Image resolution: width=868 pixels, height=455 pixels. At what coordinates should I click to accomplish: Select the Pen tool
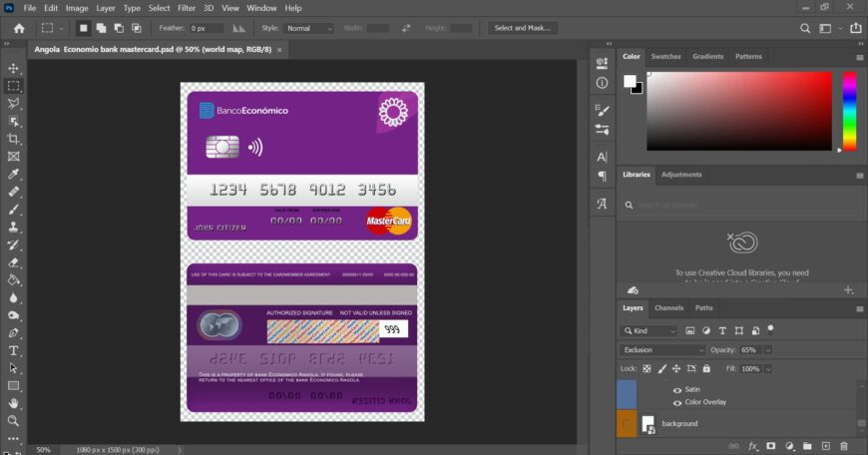[13, 333]
